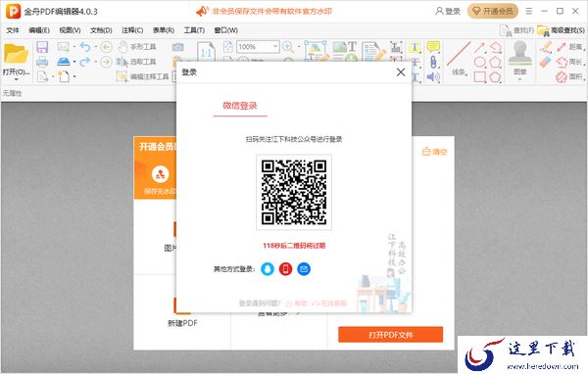Select the arrow drawing tool
The width and height of the screenshot is (588, 374).
[x=479, y=47]
